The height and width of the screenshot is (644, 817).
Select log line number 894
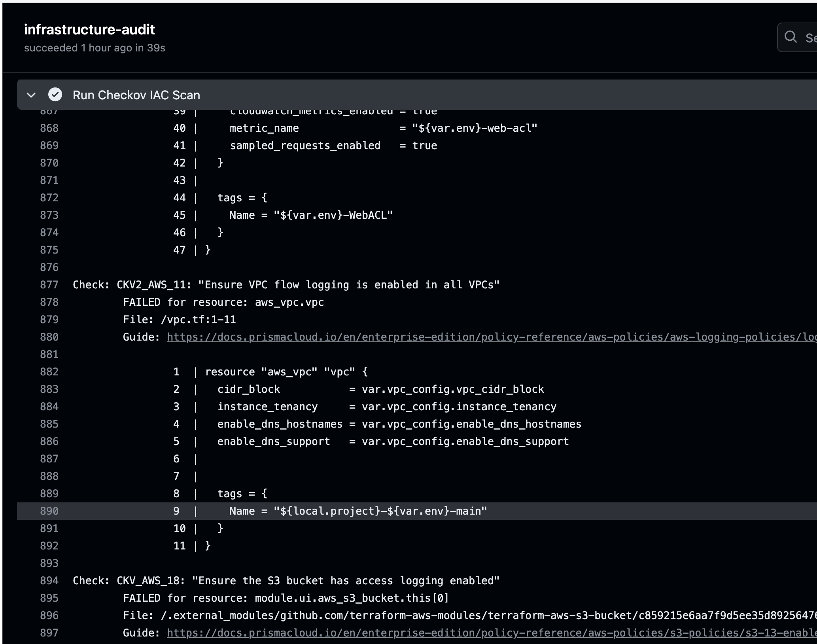tap(49, 581)
